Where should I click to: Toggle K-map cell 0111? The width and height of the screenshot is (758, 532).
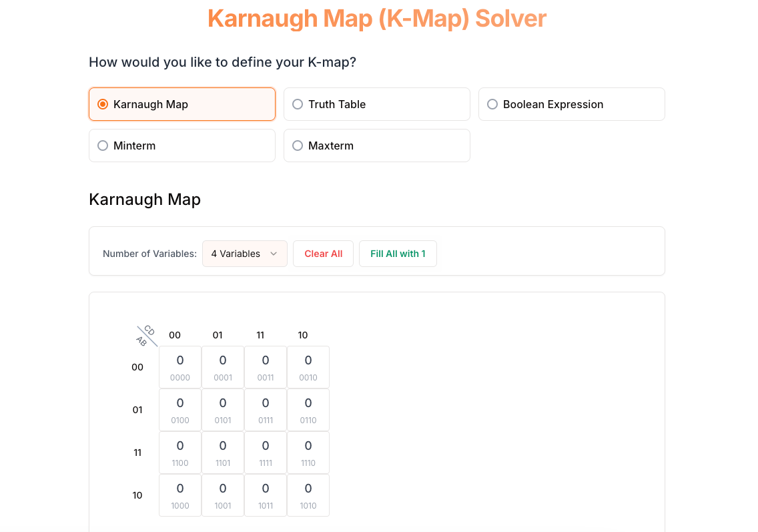(x=266, y=410)
